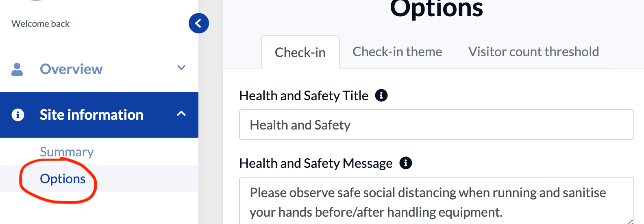Focus the Health and Safety Title input

point(436,125)
